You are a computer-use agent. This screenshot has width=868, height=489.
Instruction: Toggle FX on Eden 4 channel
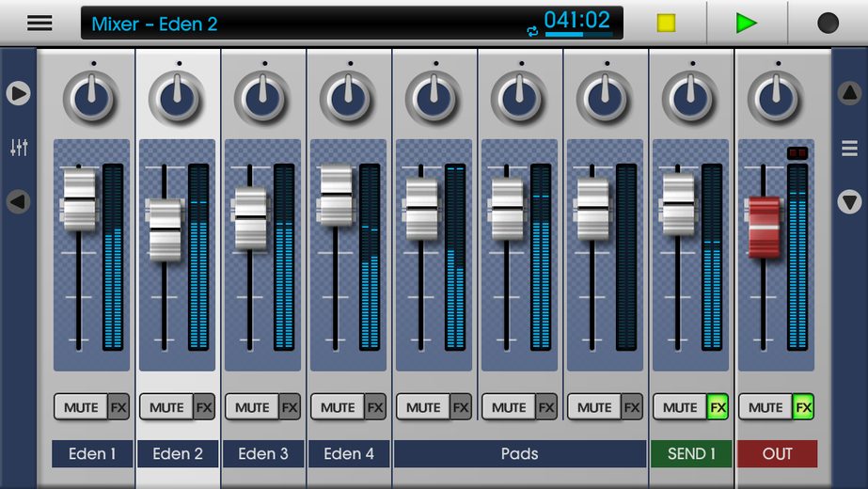[x=375, y=407]
